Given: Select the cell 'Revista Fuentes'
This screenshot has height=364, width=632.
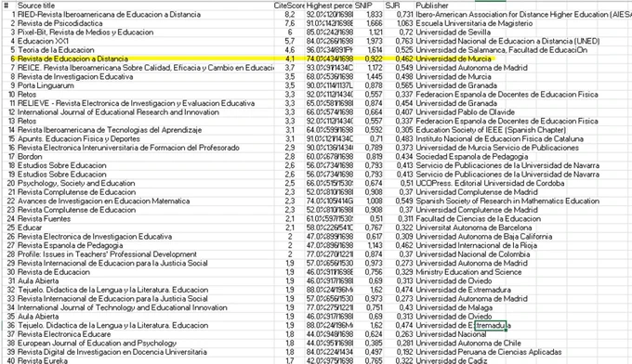Looking at the screenshot, I should pos(45,218).
